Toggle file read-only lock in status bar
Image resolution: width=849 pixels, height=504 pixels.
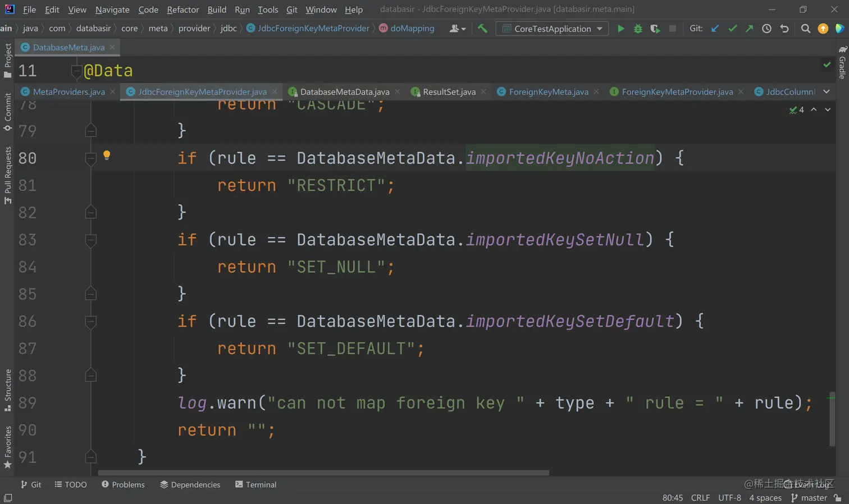(x=838, y=498)
